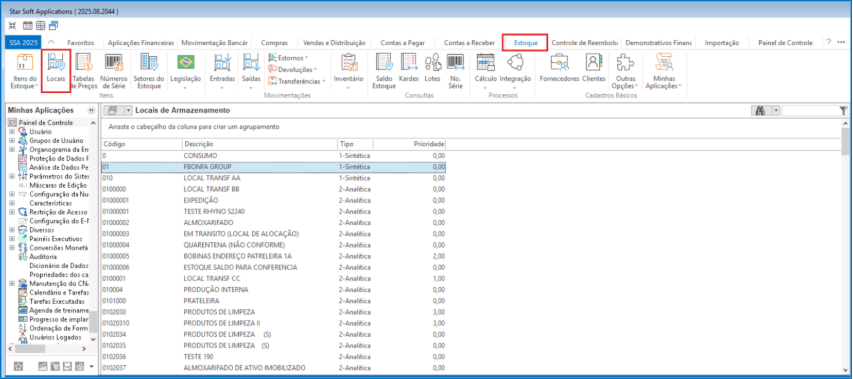The height and width of the screenshot is (379, 853).
Task: Collapse the Minhas Aplicações panel pin button
Action: tap(91, 110)
